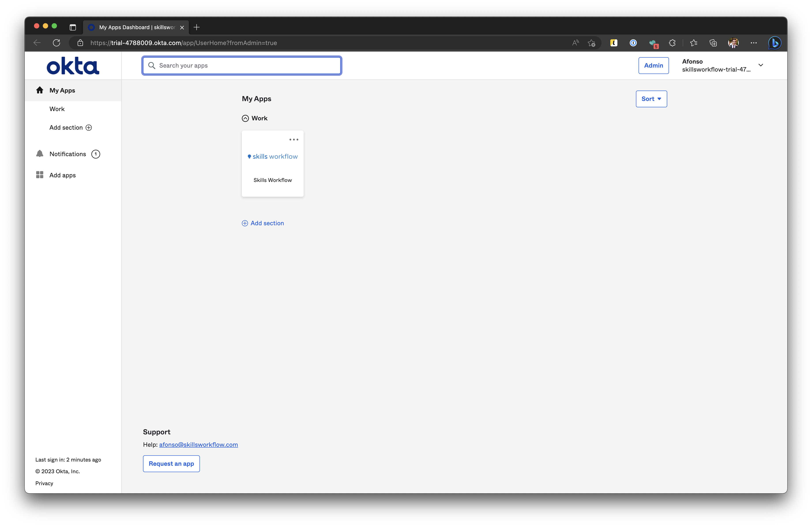Click Request an app button
Image resolution: width=812 pixels, height=526 pixels.
171,464
